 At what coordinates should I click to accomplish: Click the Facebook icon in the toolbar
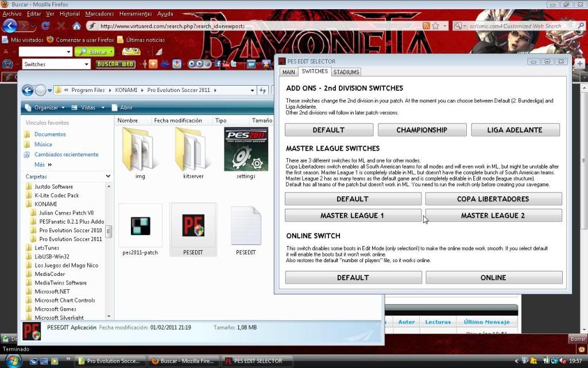[x=219, y=64]
